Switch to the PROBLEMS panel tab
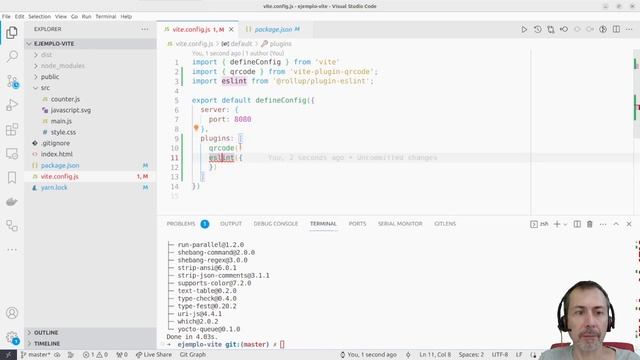 [187, 224]
